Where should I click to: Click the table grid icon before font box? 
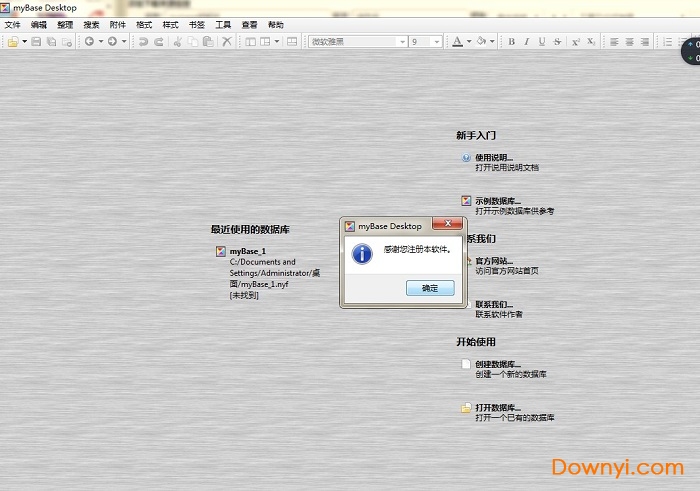(292, 42)
